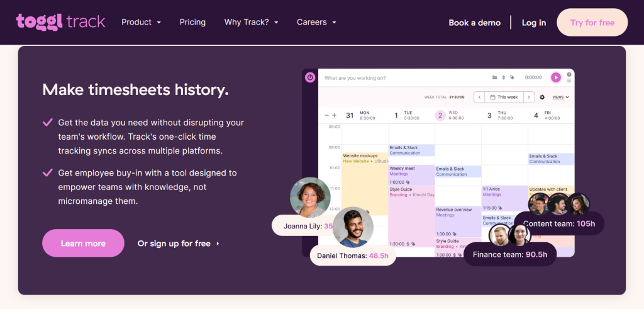Open the Views dropdown in calendar
This screenshot has height=309, width=644.
pyautogui.click(x=560, y=98)
